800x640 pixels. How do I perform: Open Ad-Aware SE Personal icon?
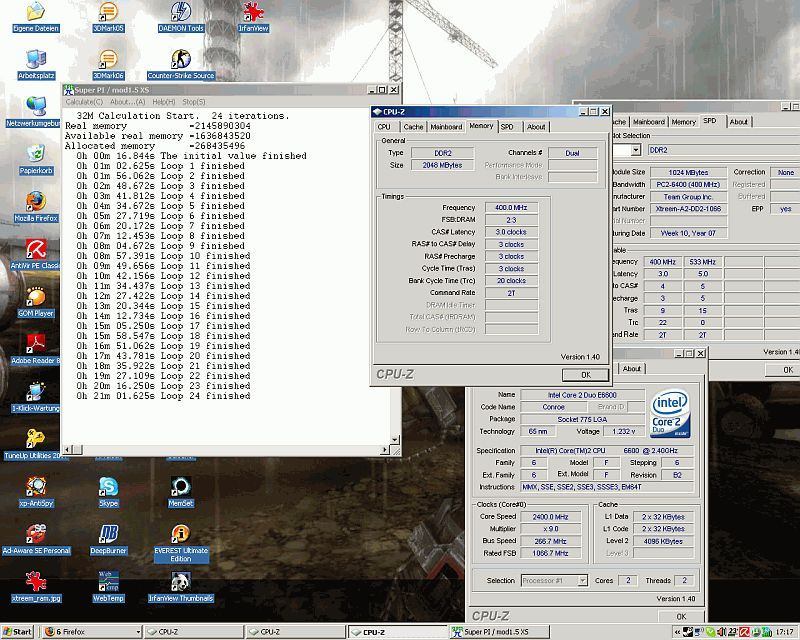point(36,539)
